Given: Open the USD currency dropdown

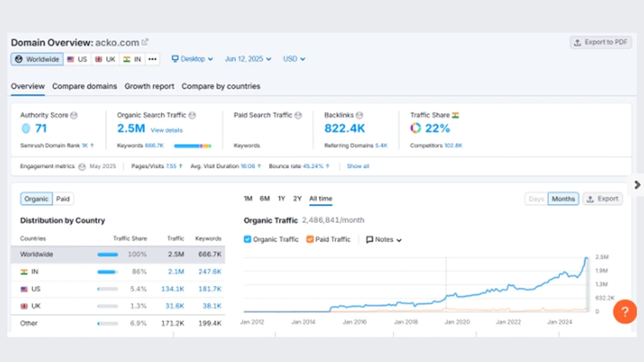Looking at the screenshot, I should (x=293, y=59).
